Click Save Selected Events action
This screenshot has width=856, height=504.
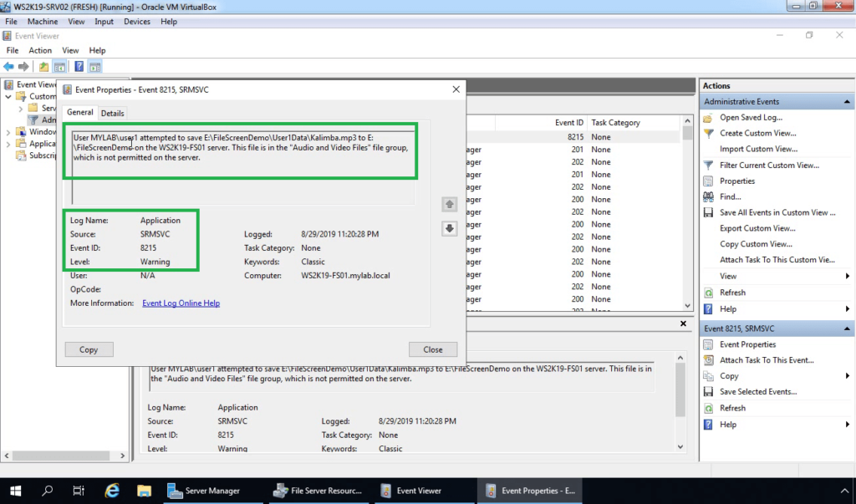[757, 392]
